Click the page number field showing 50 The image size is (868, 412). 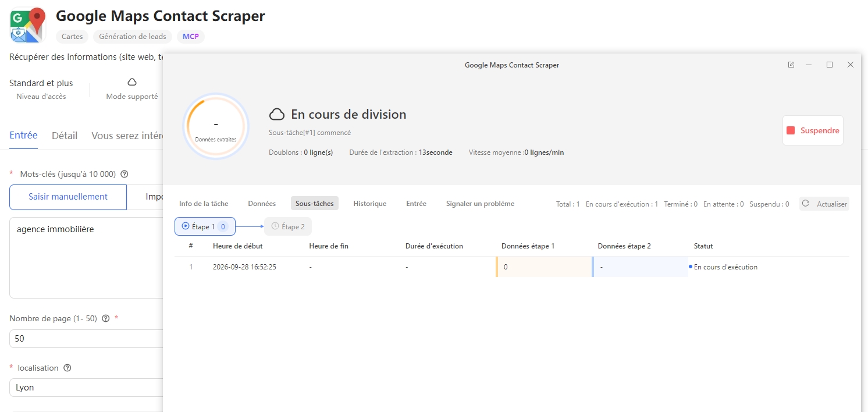pos(86,339)
